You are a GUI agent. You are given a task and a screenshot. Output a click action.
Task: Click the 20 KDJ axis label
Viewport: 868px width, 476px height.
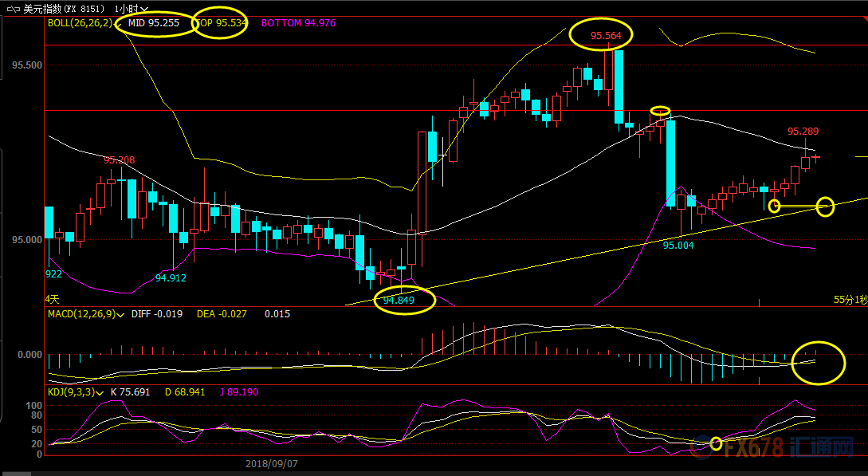click(37, 444)
